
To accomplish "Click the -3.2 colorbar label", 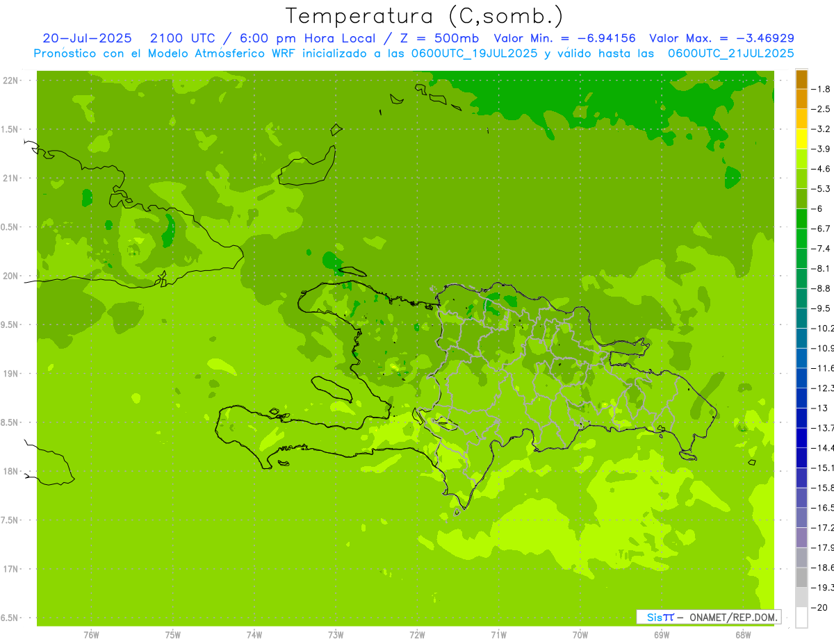I will point(821,129).
